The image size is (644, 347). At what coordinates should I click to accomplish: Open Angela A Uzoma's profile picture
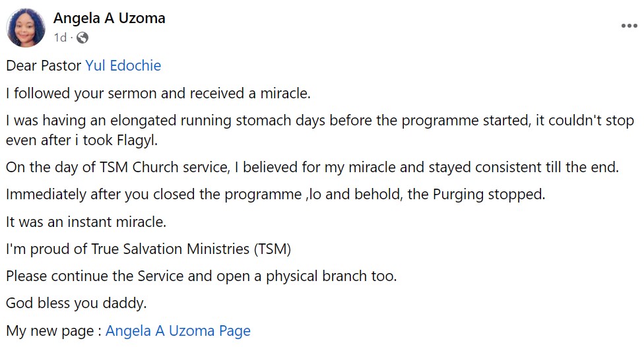click(x=26, y=28)
